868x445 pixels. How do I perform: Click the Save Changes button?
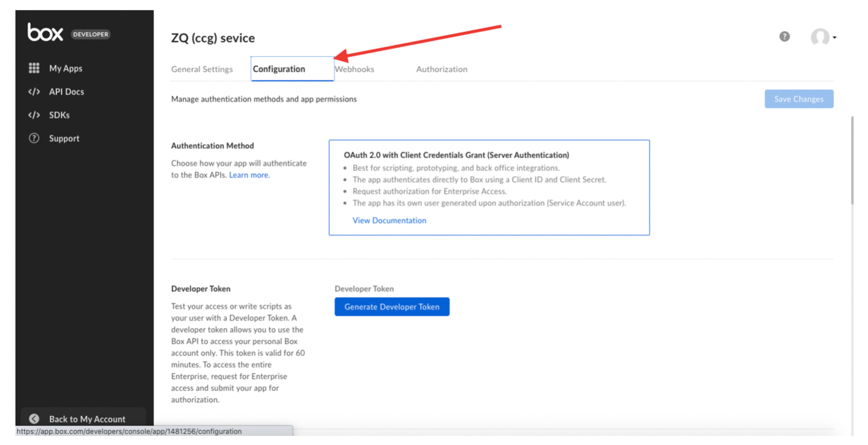point(799,99)
